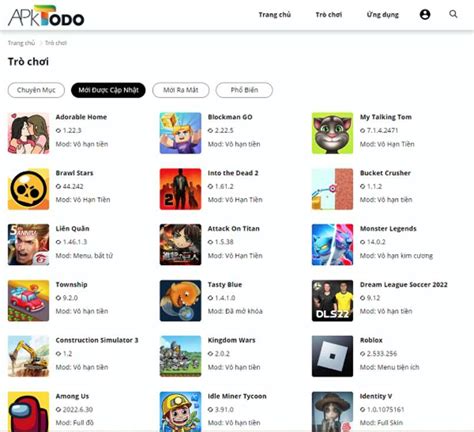Go to Trang chủ in navigation
Viewport: 474px width, 432px height.
[275, 15]
